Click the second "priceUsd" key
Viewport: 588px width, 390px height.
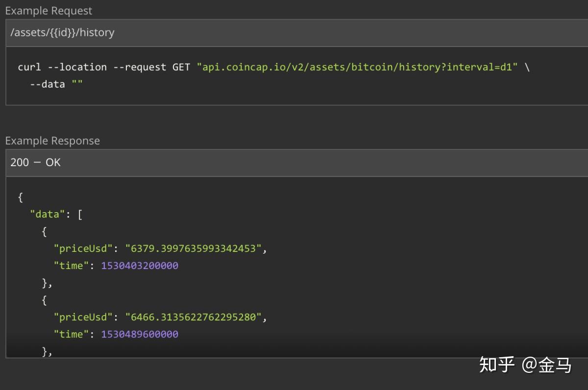[83, 317]
